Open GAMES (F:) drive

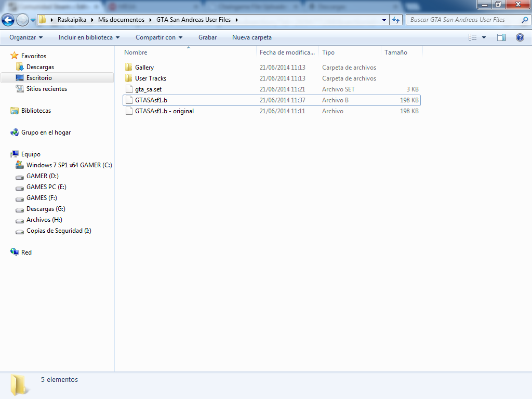click(x=42, y=197)
